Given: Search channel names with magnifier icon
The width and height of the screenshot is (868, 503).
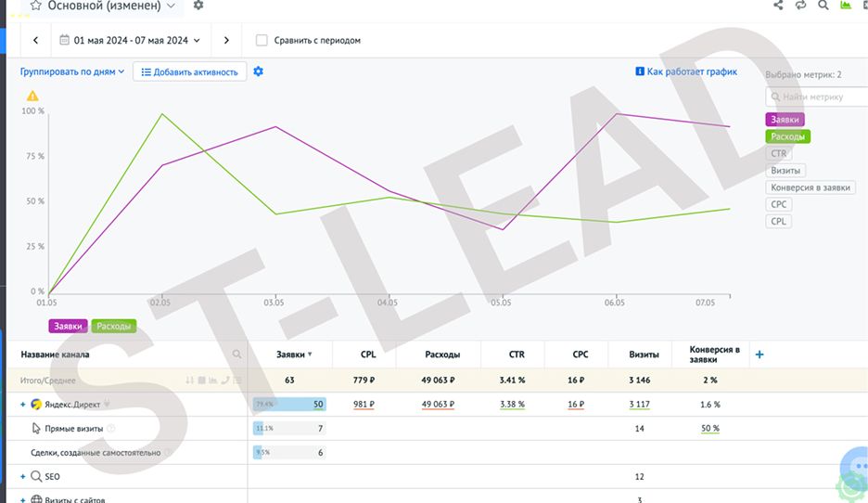Looking at the screenshot, I should (x=236, y=354).
